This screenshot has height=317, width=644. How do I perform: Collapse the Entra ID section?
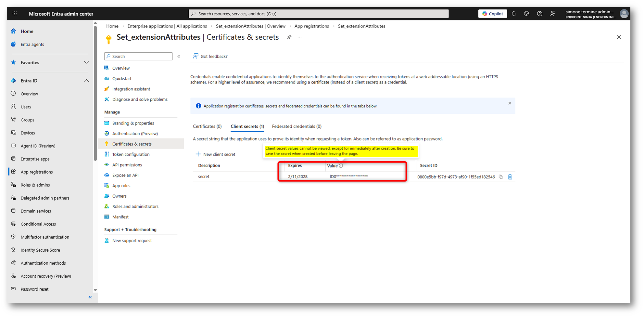(86, 81)
